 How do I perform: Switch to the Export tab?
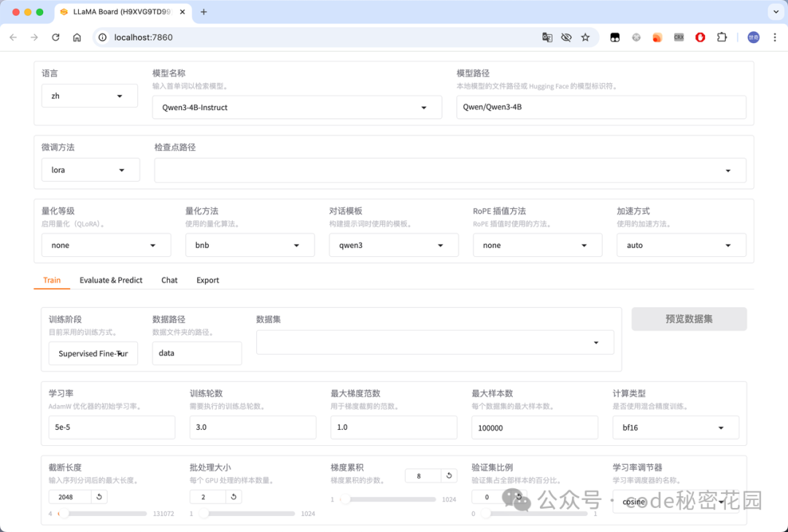tap(207, 280)
